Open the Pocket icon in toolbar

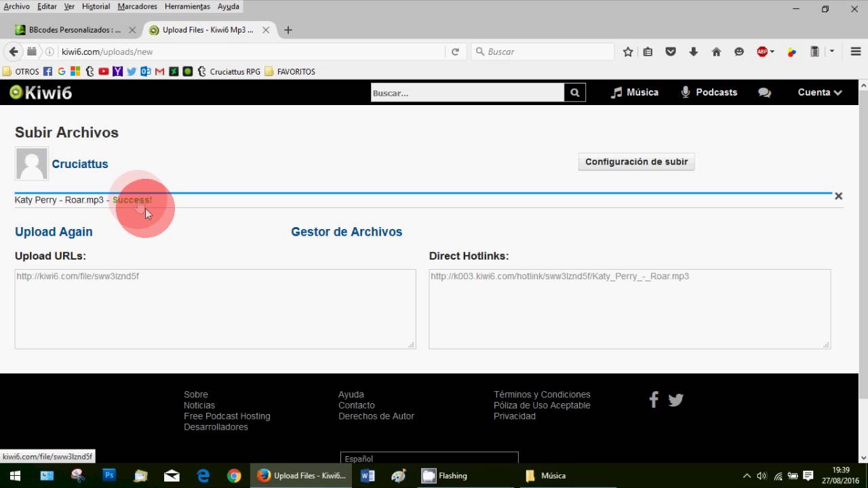[x=671, y=52]
